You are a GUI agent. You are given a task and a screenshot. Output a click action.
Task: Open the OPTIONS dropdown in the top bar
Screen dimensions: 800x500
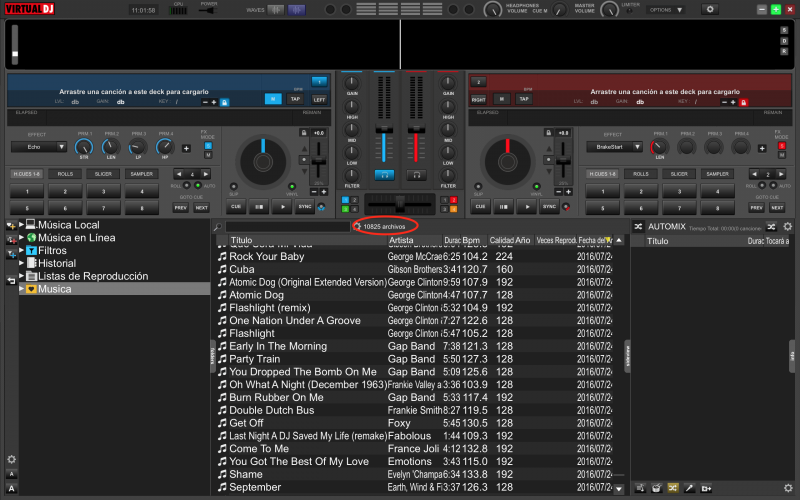click(666, 10)
